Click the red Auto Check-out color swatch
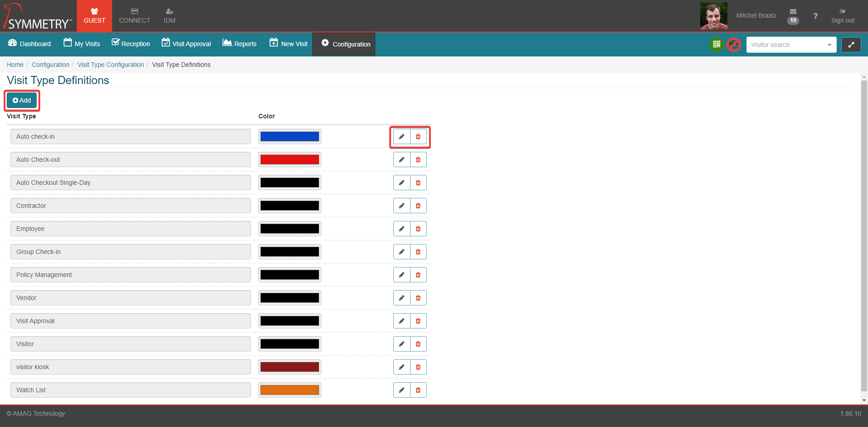Viewport: 868px width, 427px height. (290, 160)
